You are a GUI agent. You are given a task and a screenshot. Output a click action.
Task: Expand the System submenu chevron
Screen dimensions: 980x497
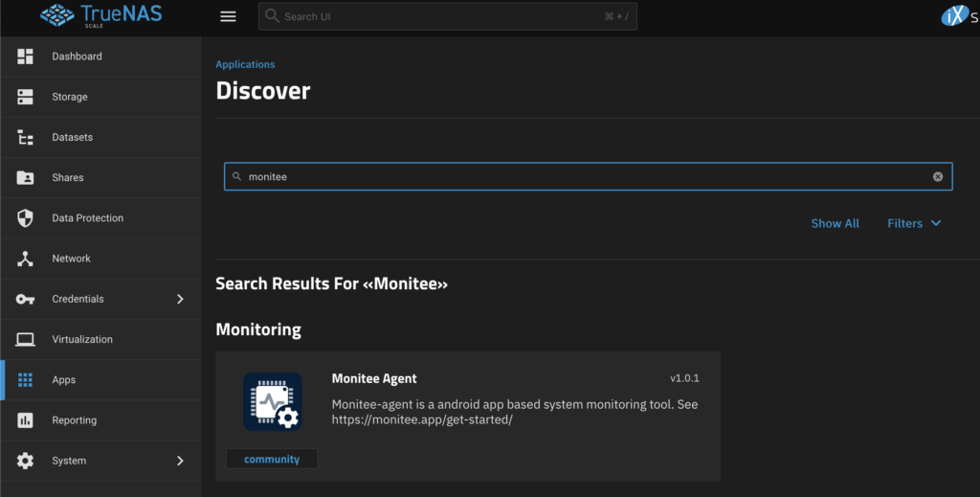(x=180, y=461)
